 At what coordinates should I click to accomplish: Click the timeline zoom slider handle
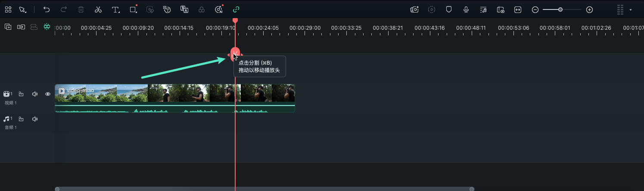point(560,9)
